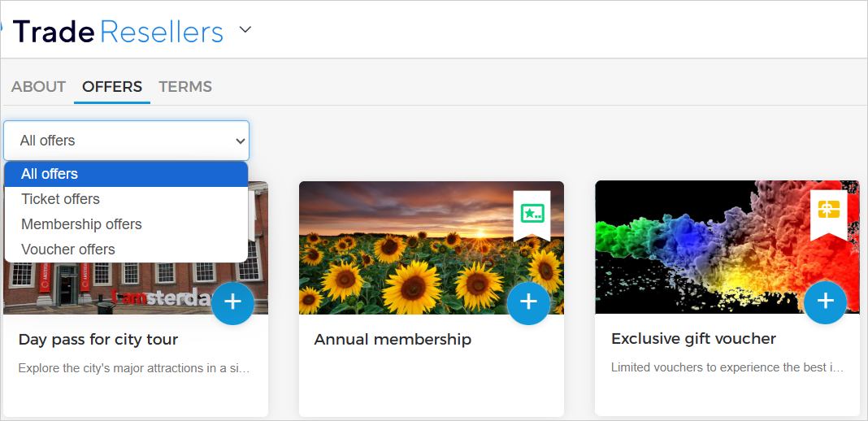This screenshot has width=868, height=421.
Task: Click the plus button on Annual membership
Action: [x=528, y=303]
